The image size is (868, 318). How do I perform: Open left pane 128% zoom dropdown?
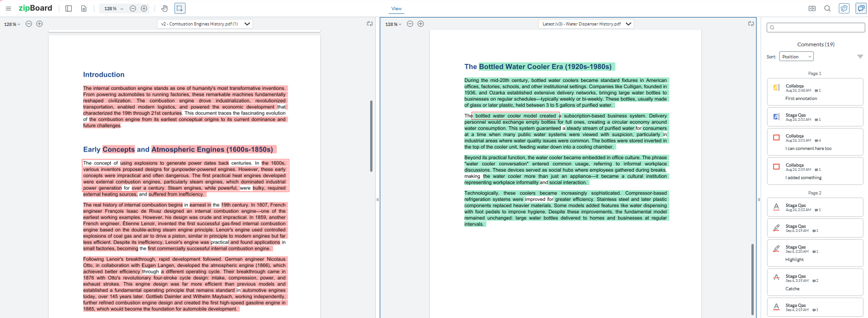[12, 24]
